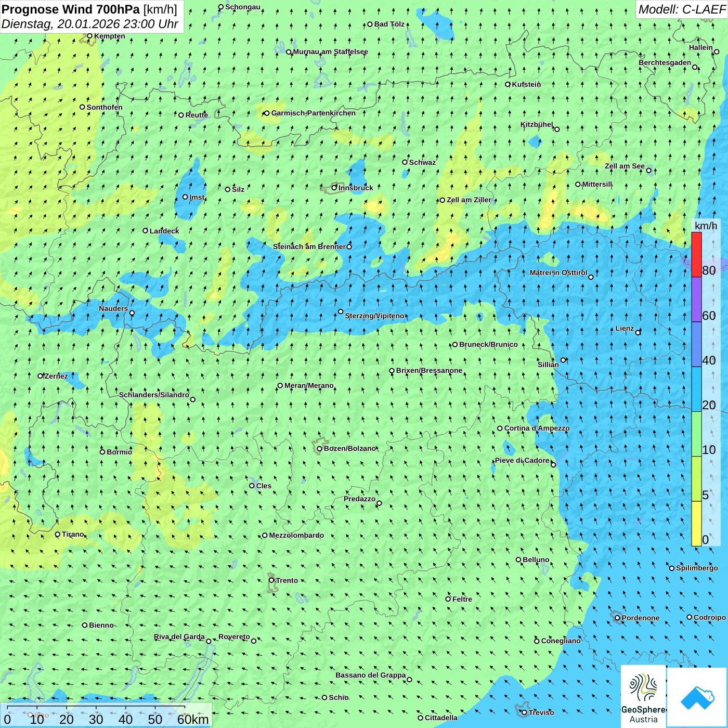Click the 'Sillian' label
Image resolution: width=728 pixels, height=728 pixels.
tap(548, 365)
